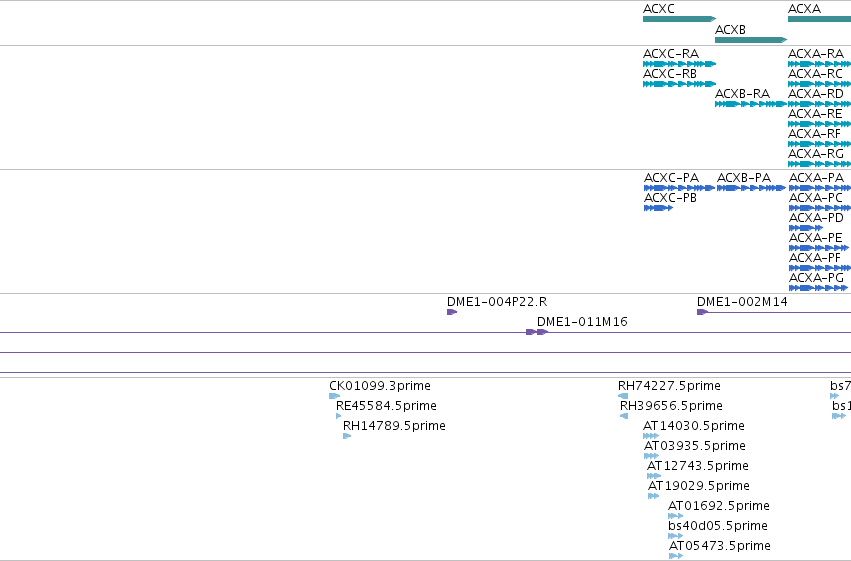Screen dimensions: 851x561
Task: Choose the ACXA-PF protein feature
Action: pos(820,268)
